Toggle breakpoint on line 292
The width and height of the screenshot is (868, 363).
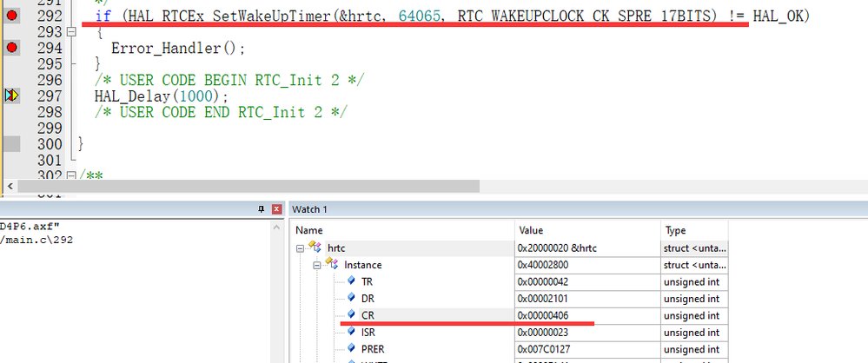11,16
